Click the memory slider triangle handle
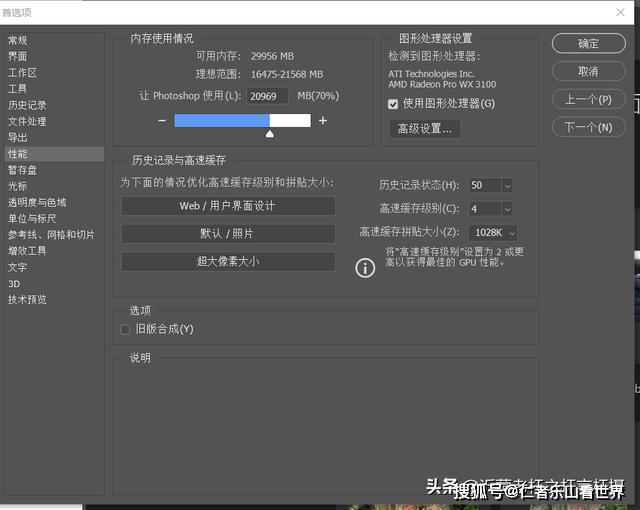The height and width of the screenshot is (510, 640). click(x=270, y=134)
